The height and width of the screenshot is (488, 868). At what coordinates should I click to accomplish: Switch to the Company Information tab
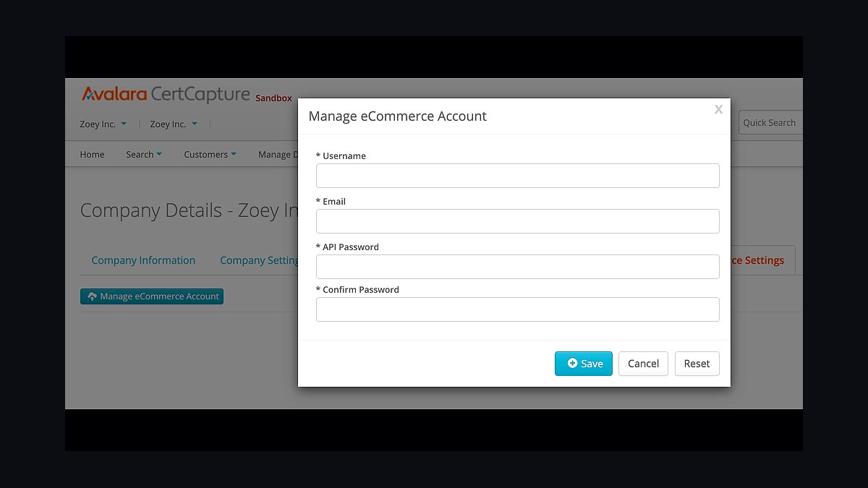(x=143, y=260)
